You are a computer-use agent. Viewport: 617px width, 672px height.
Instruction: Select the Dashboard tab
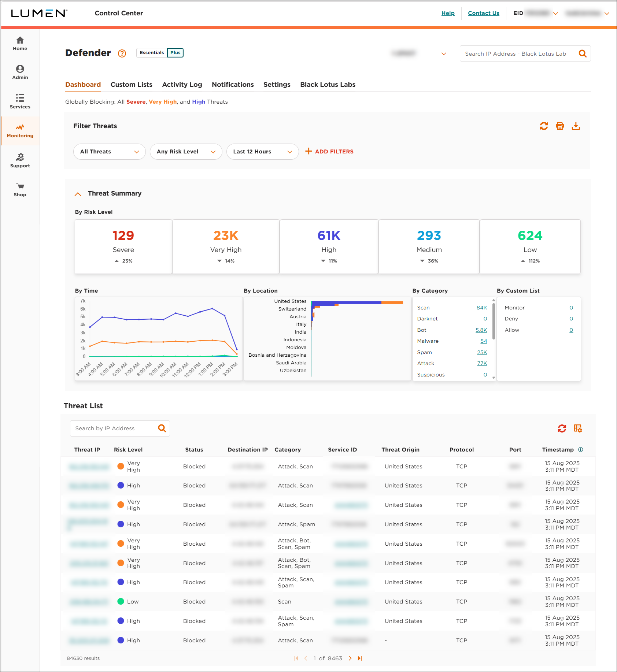(83, 85)
